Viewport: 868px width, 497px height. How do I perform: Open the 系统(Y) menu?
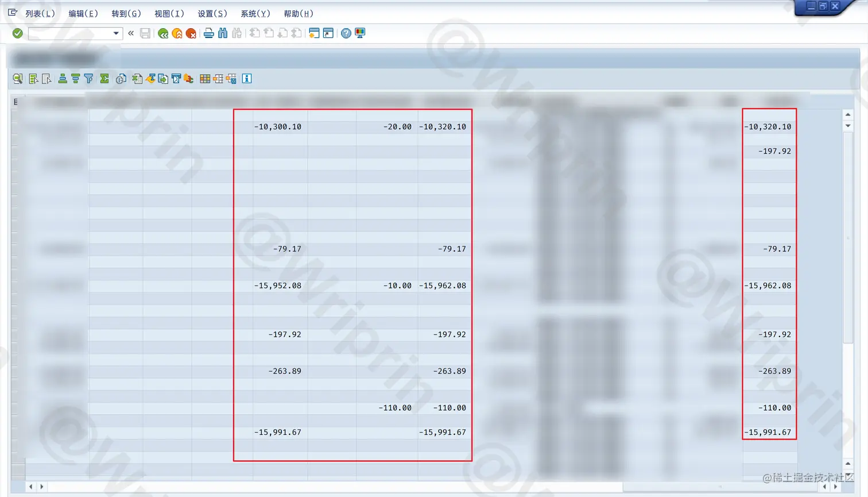pyautogui.click(x=255, y=13)
